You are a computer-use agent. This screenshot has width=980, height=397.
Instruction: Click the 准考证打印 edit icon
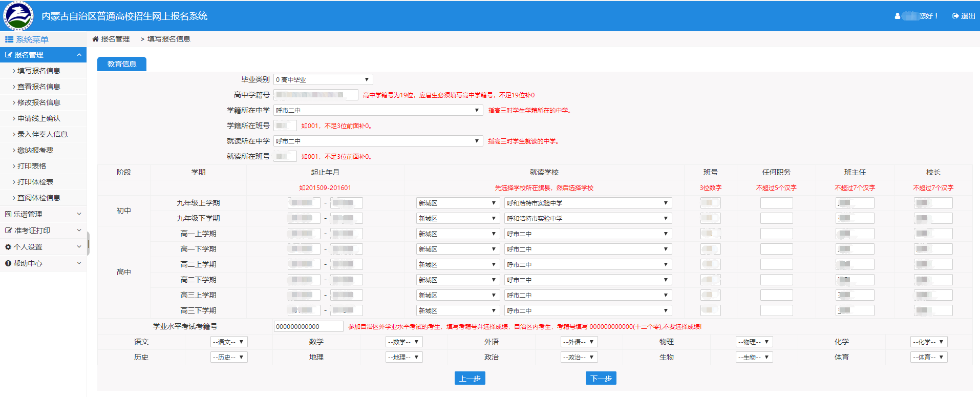(x=8, y=231)
